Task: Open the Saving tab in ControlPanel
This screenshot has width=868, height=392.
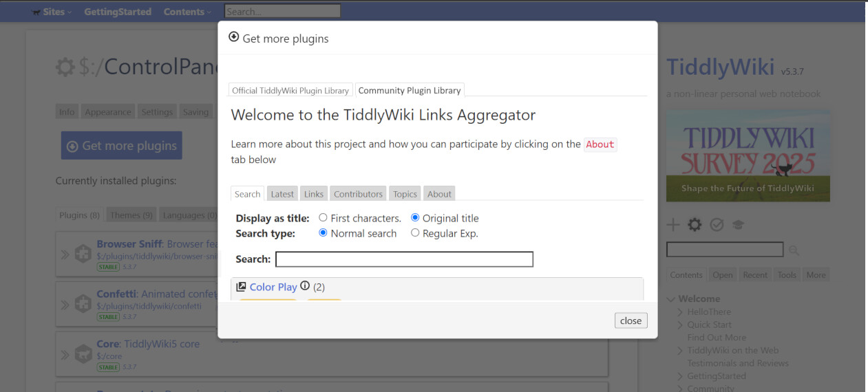Action: click(x=195, y=112)
